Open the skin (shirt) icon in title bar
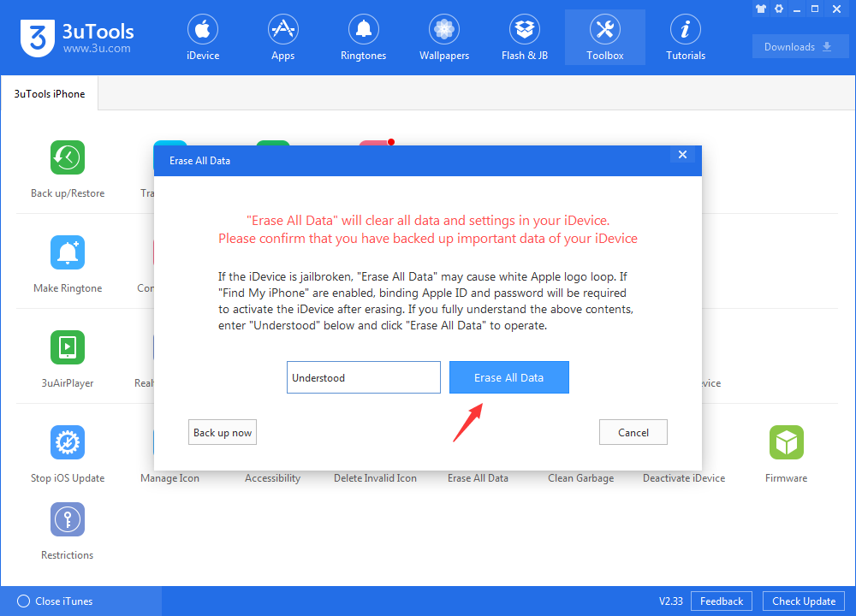 click(x=761, y=9)
